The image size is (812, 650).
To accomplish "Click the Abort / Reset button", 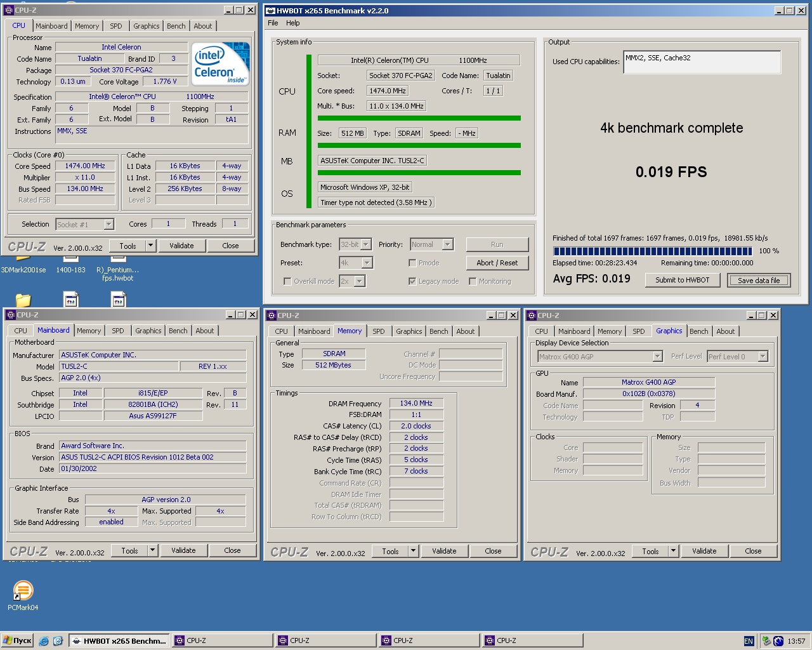I will click(x=497, y=263).
